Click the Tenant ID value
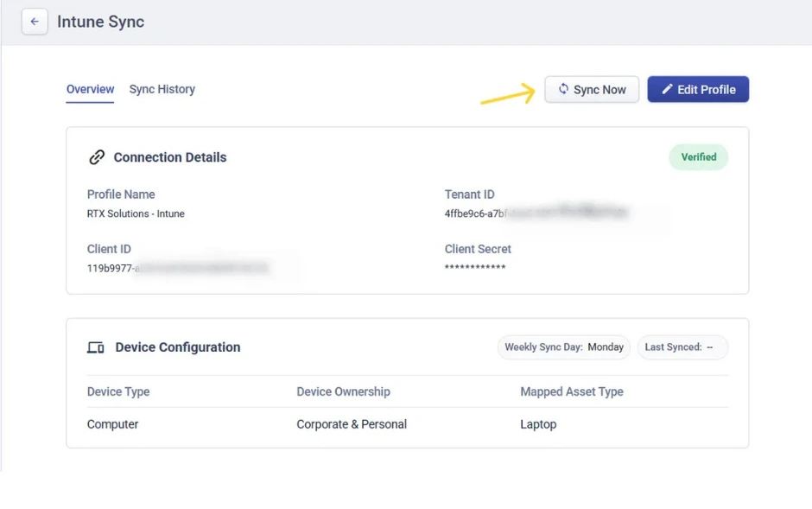Viewport: 812px width, 509px height. [x=536, y=213]
